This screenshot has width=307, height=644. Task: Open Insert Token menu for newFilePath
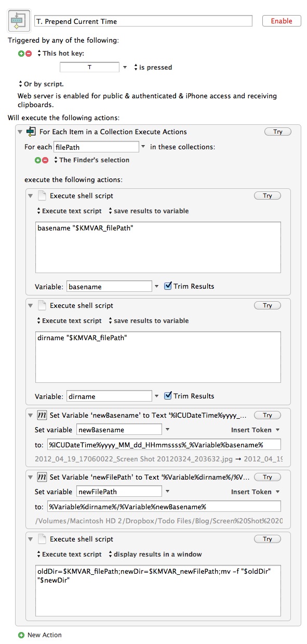(x=256, y=492)
